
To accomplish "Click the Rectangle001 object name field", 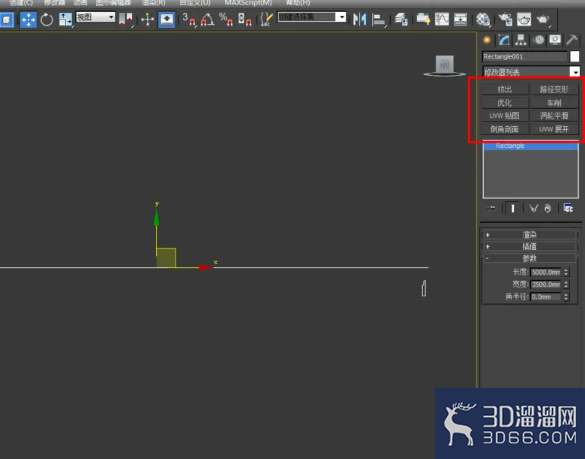I will (x=525, y=57).
